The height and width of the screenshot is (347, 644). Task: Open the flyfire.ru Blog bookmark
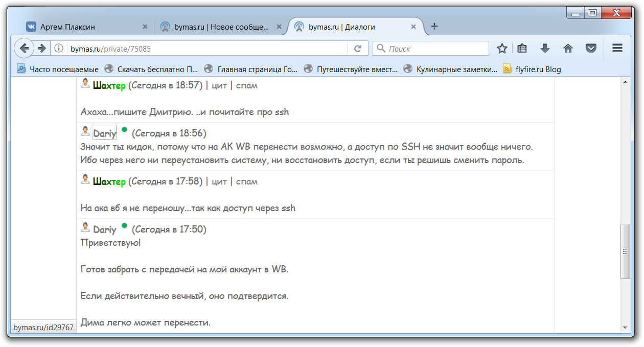[x=538, y=70]
